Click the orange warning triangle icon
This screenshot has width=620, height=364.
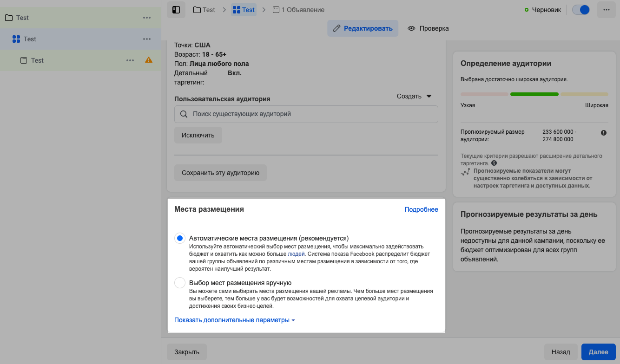(x=149, y=60)
